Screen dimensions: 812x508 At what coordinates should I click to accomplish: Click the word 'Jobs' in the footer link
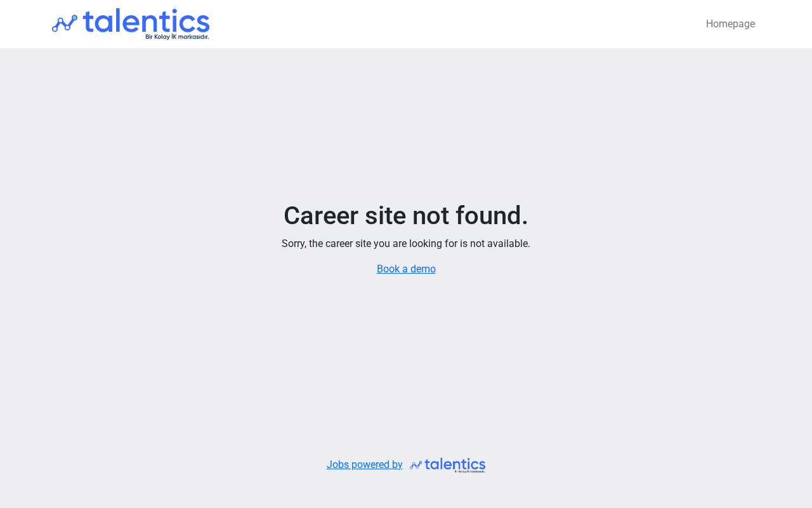pyautogui.click(x=337, y=465)
